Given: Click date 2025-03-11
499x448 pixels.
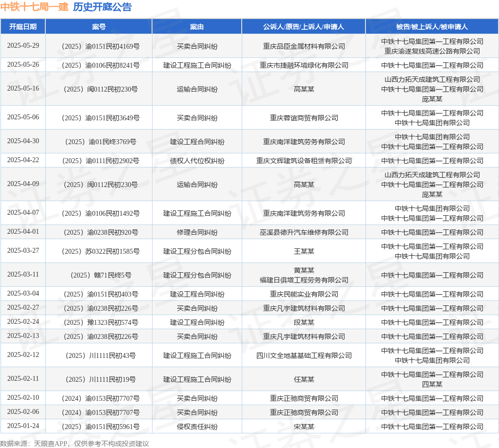Looking at the screenshot, I should click(23, 274).
